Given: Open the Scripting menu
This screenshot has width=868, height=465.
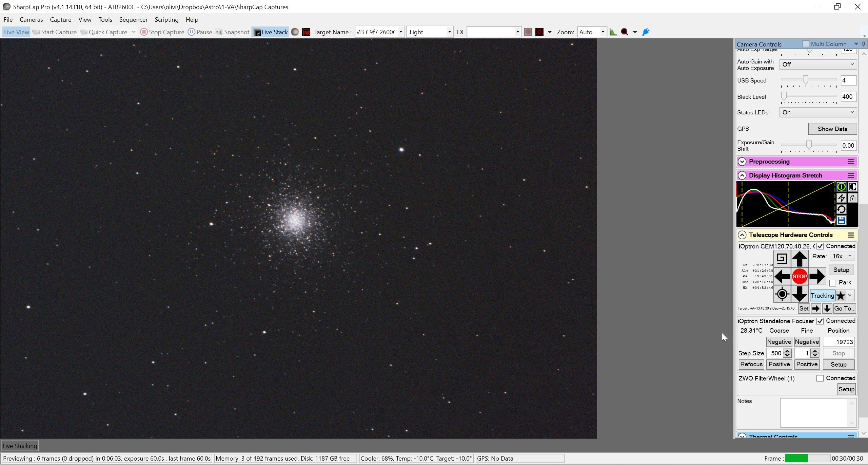Looking at the screenshot, I should tap(166, 19).
